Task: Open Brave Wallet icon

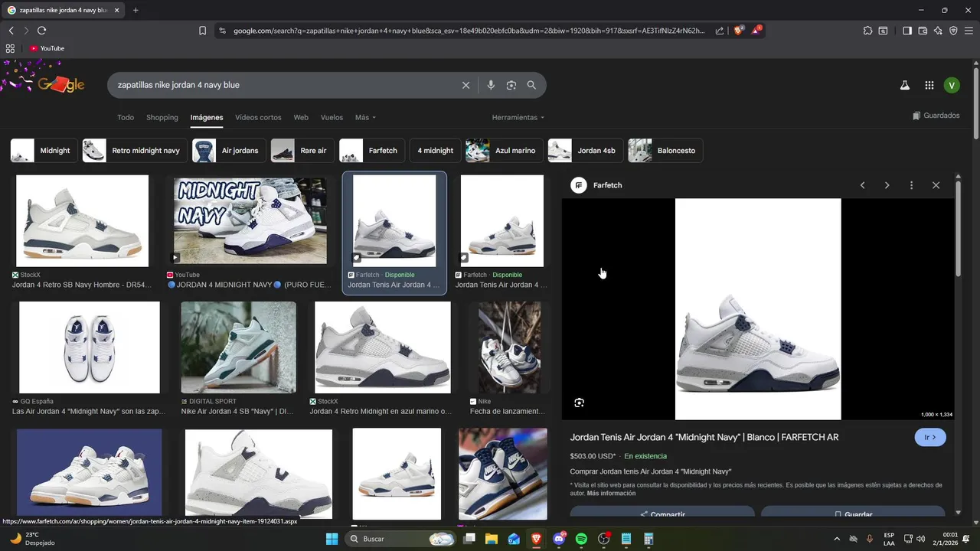Action: click(923, 31)
